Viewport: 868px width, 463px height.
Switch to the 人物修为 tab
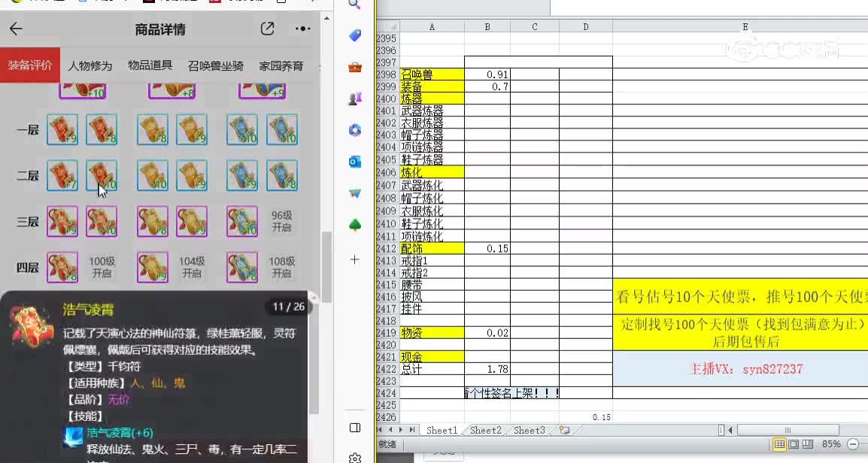(x=90, y=66)
